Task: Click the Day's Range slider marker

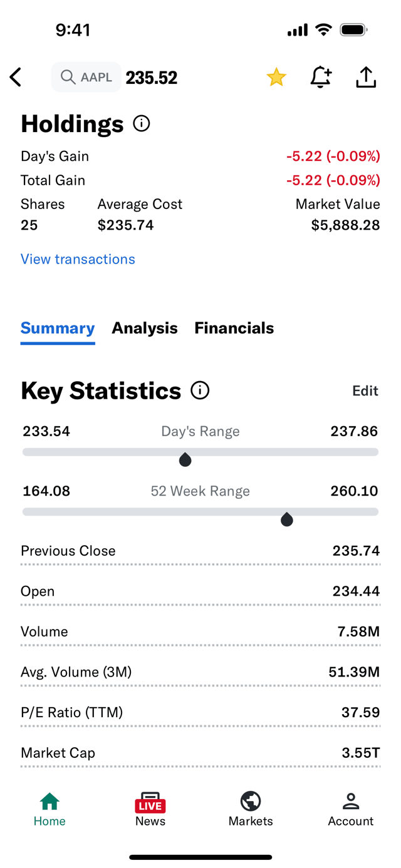Action: point(185,460)
